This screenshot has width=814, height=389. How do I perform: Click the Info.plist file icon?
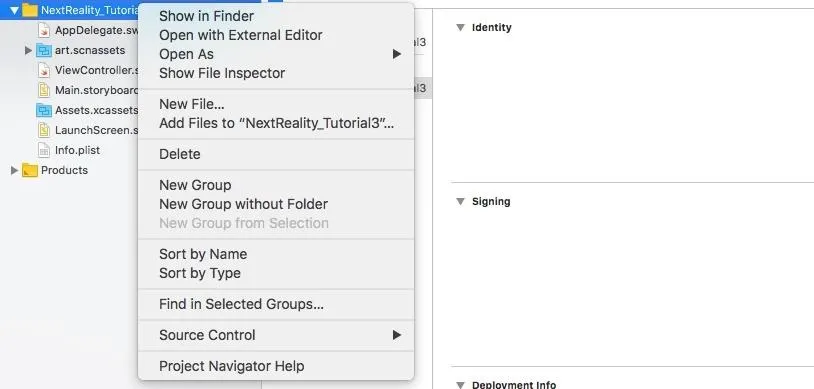[44, 150]
